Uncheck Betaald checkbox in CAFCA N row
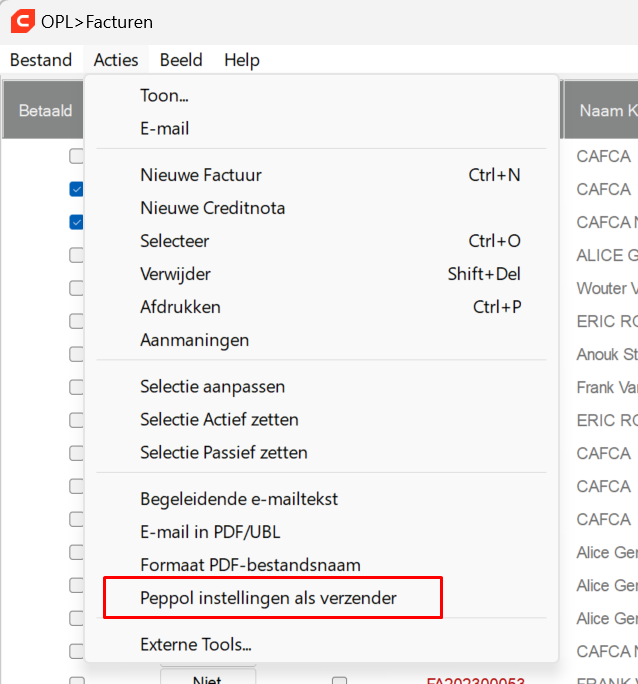Viewport: 638px width, 684px height. coord(77,222)
